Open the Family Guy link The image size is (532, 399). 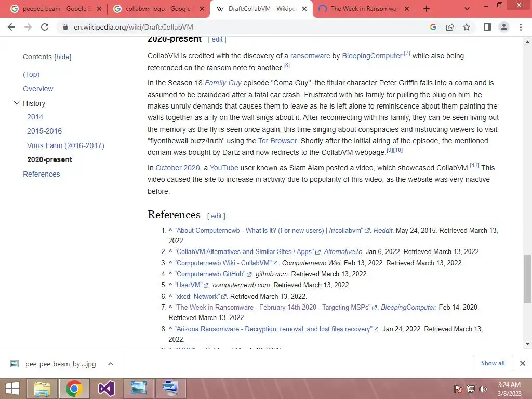pyautogui.click(x=223, y=83)
